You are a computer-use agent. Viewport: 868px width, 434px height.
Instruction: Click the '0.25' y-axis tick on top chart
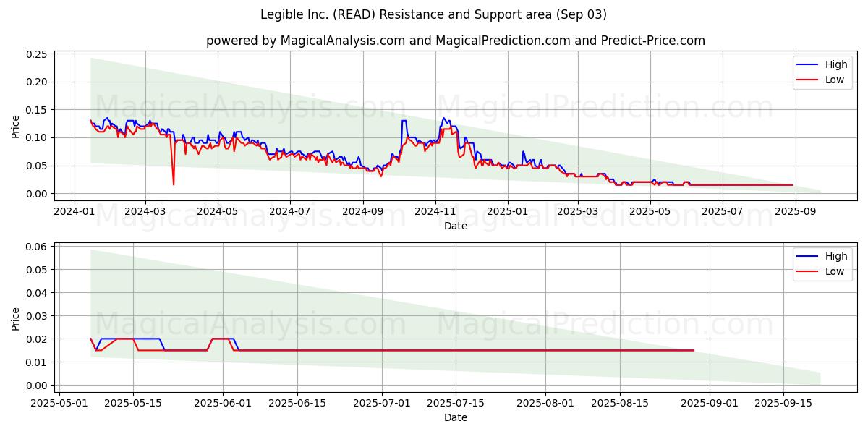[37, 54]
